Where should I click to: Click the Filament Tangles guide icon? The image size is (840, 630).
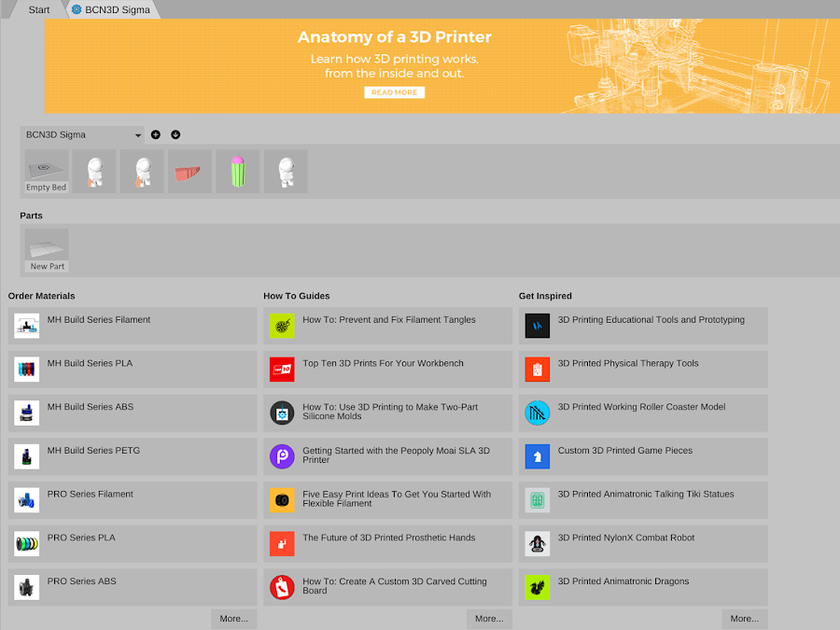[282, 326]
